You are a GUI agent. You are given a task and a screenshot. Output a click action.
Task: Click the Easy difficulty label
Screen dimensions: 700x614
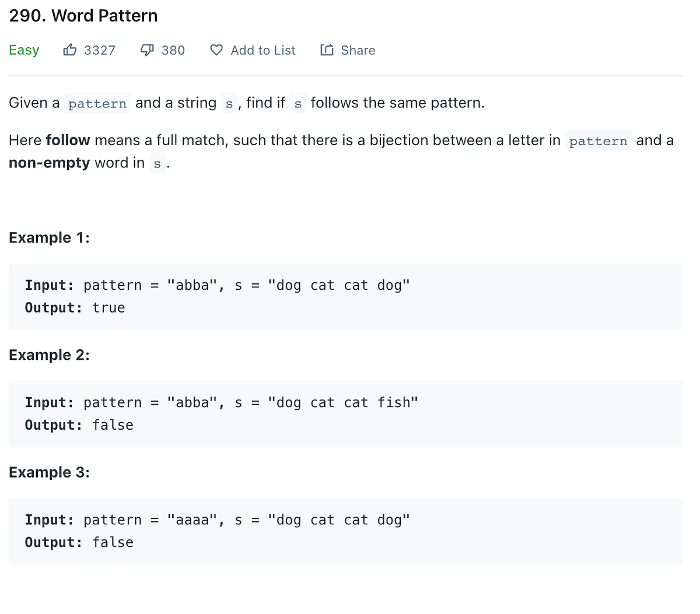(23, 50)
